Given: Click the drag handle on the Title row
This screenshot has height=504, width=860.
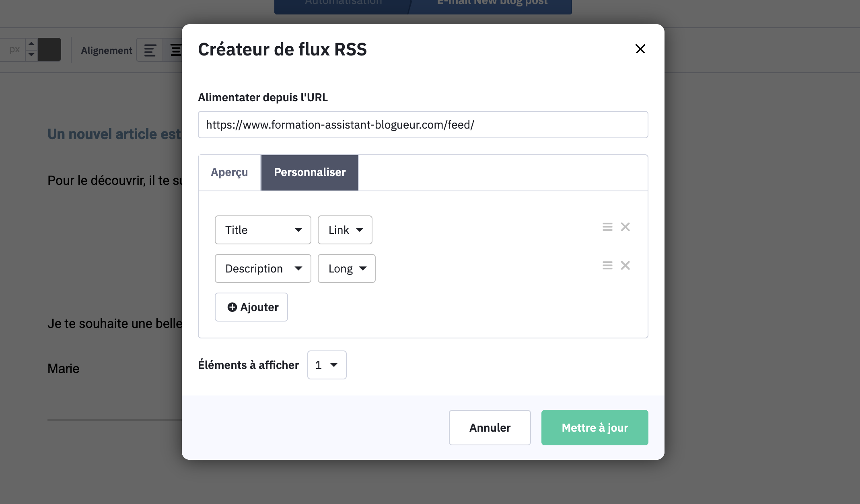Looking at the screenshot, I should [607, 227].
